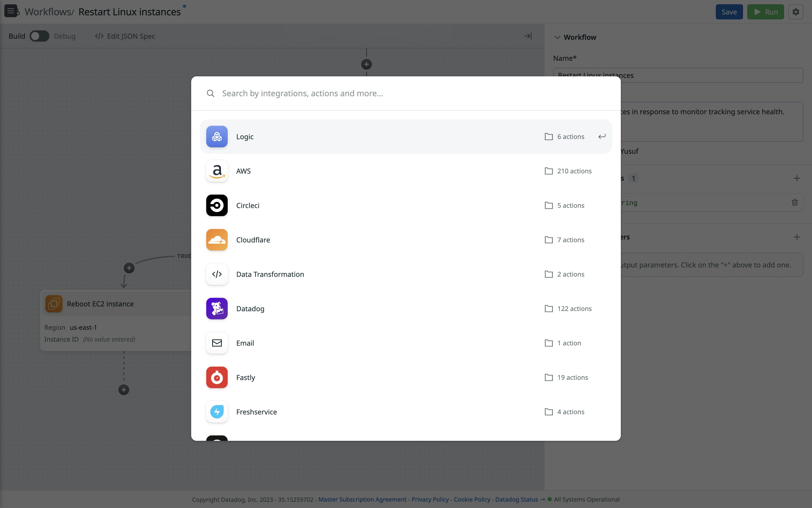This screenshot has height=508, width=812.
Task: Select the Fastly row label
Action: click(246, 377)
